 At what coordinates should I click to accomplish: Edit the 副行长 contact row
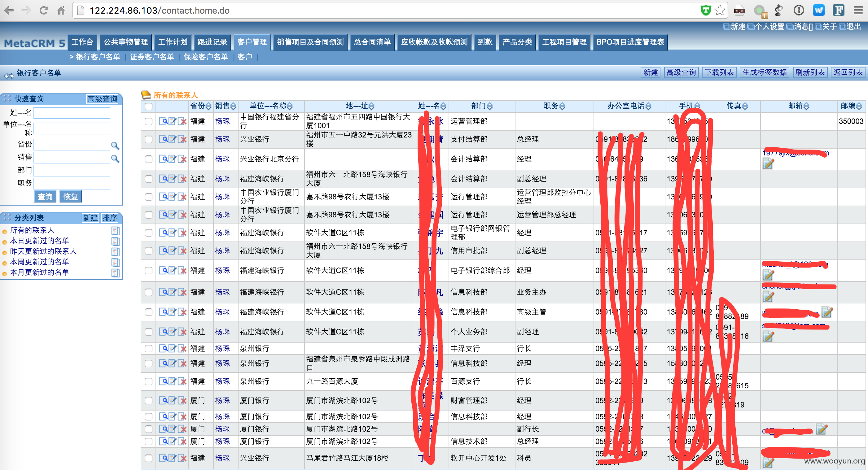(173, 429)
